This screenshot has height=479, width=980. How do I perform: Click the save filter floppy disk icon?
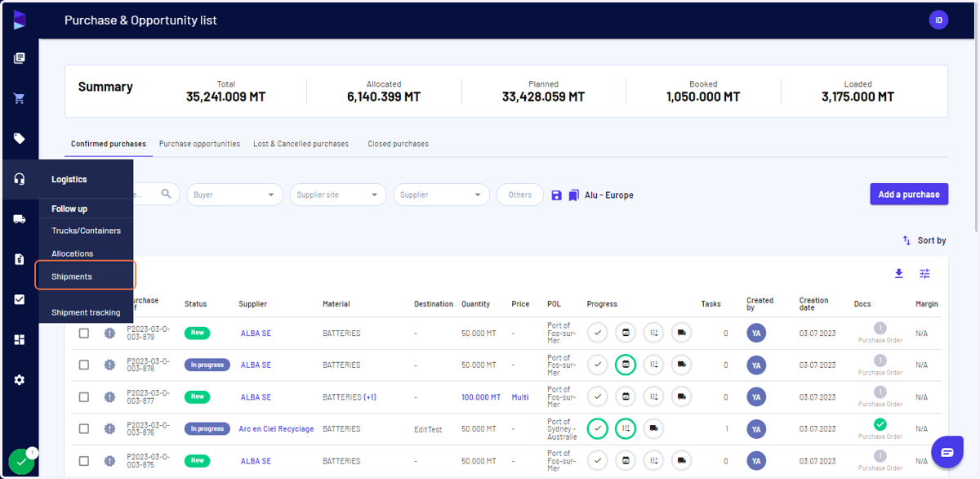[x=556, y=195]
